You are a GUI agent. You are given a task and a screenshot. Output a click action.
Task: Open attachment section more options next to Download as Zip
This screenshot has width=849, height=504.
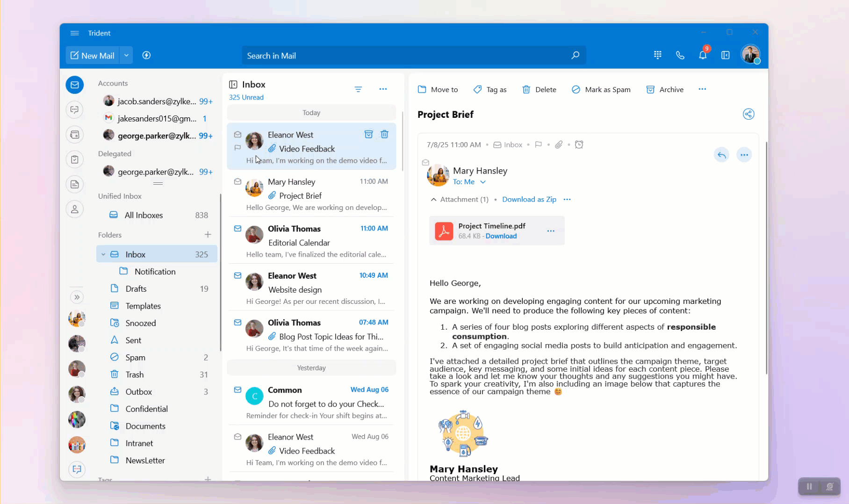tap(567, 199)
